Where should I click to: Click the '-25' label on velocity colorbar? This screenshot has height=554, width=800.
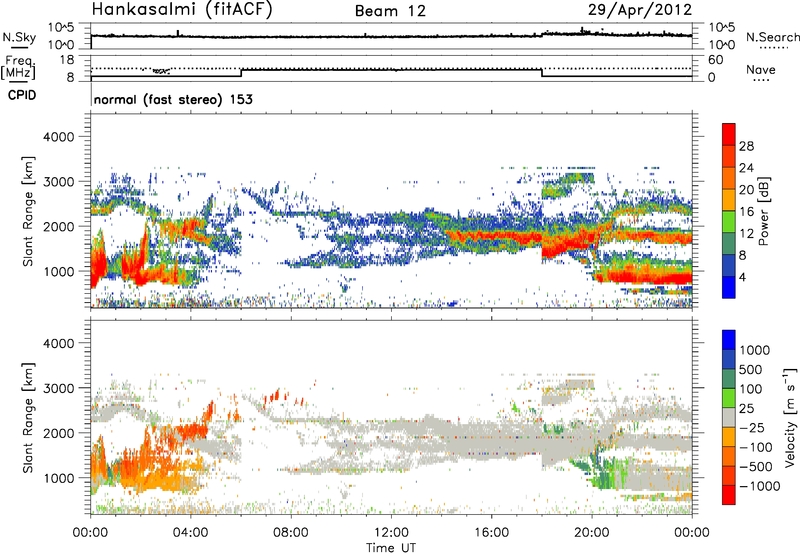[x=752, y=428]
